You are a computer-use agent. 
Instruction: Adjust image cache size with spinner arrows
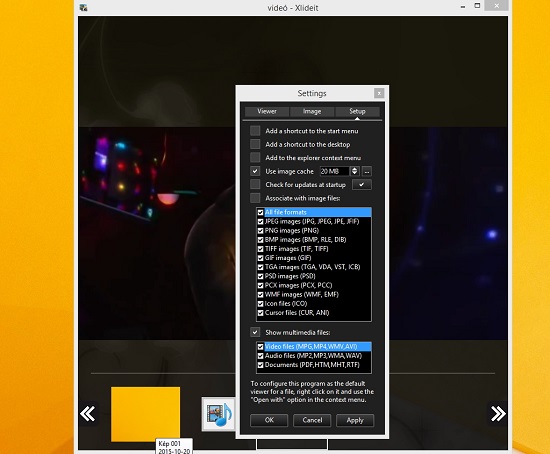pos(355,171)
